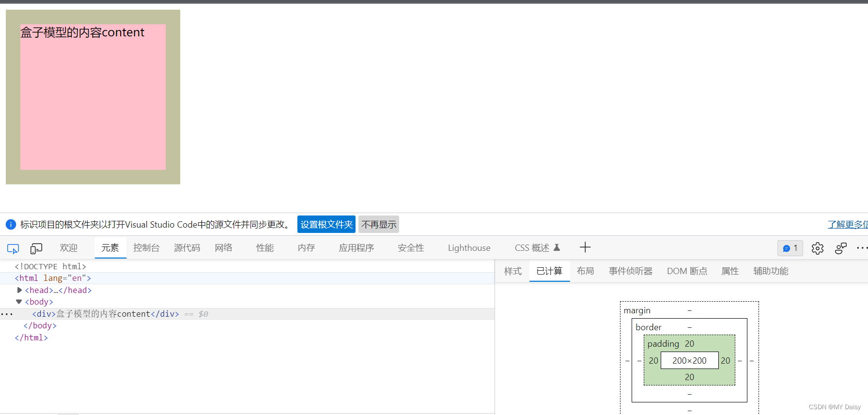Click the left padding value 20
This screenshot has height=415, width=868.
pyautogui.click(x=653, y=361)
